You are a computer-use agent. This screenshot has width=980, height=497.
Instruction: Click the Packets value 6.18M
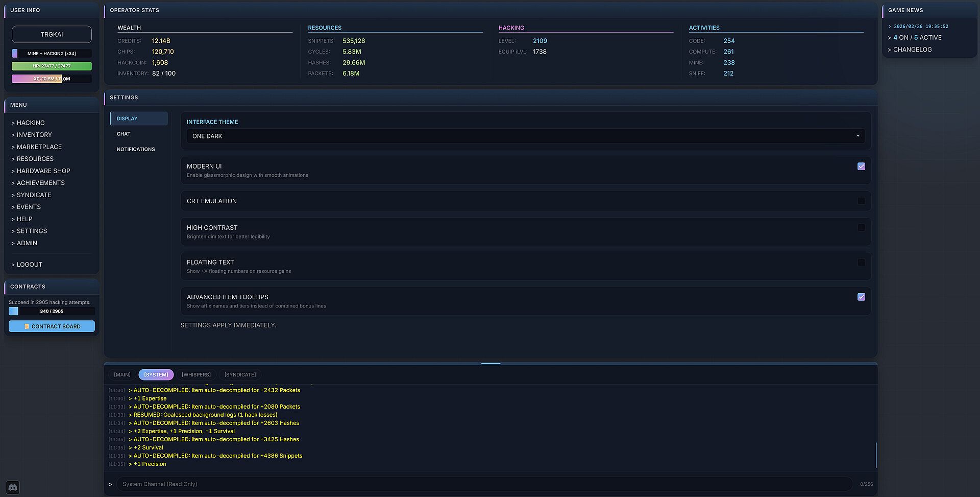pos(351,74)
